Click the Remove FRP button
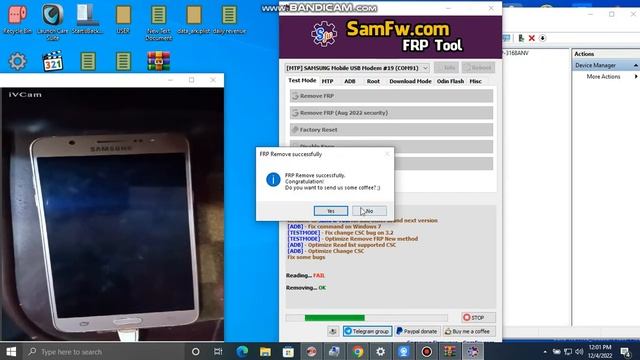Screen dimensions: 640x360 tap(391, 96)
